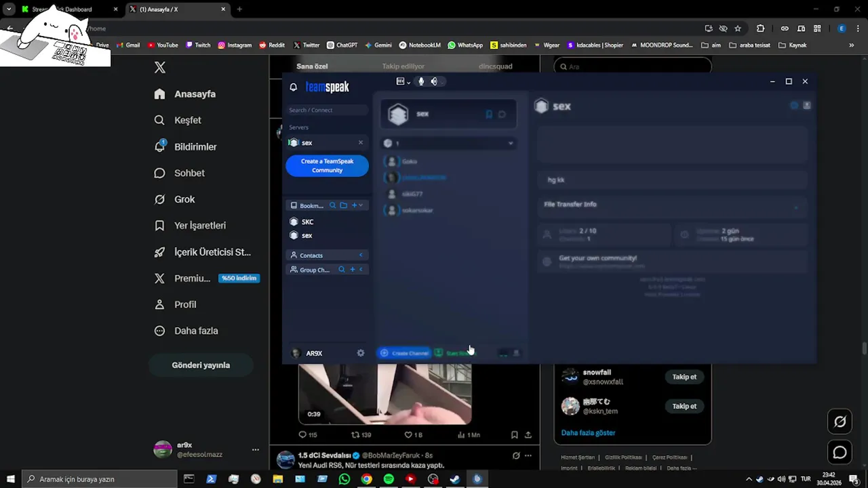Open a new Chrome tab with plus
The image size is (868, 488).
click(239, 9)
